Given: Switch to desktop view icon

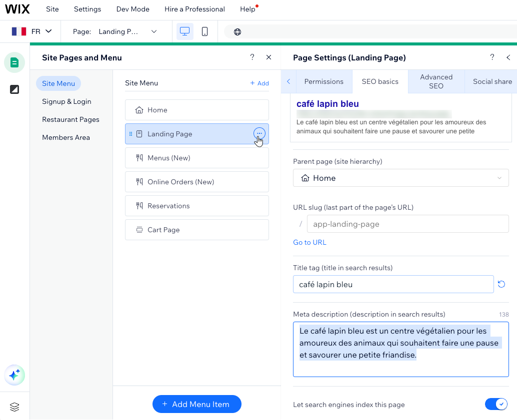Looking at the screenshot, I should [185, 31].
